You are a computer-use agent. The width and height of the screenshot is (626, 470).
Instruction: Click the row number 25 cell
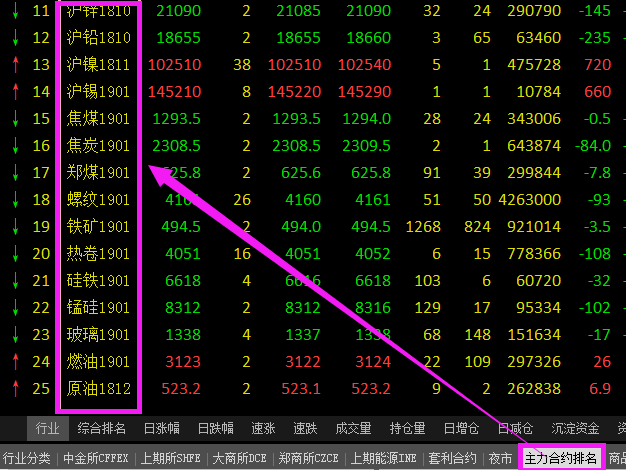click(41, 389)
